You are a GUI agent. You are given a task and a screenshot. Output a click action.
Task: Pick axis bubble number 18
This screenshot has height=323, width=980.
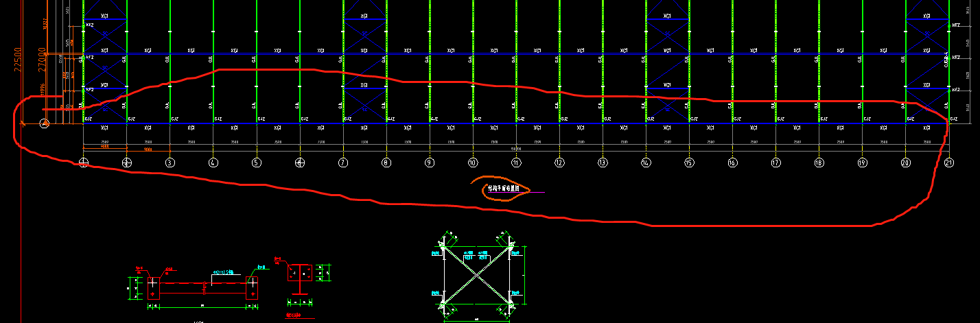[x=819, y=163]
